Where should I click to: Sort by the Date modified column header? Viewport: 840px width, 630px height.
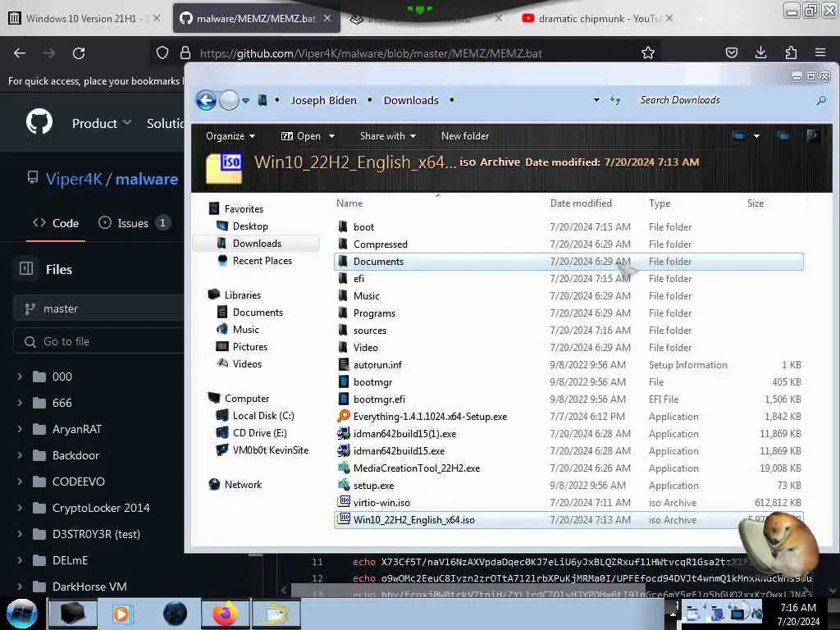(x=581, y=203)
